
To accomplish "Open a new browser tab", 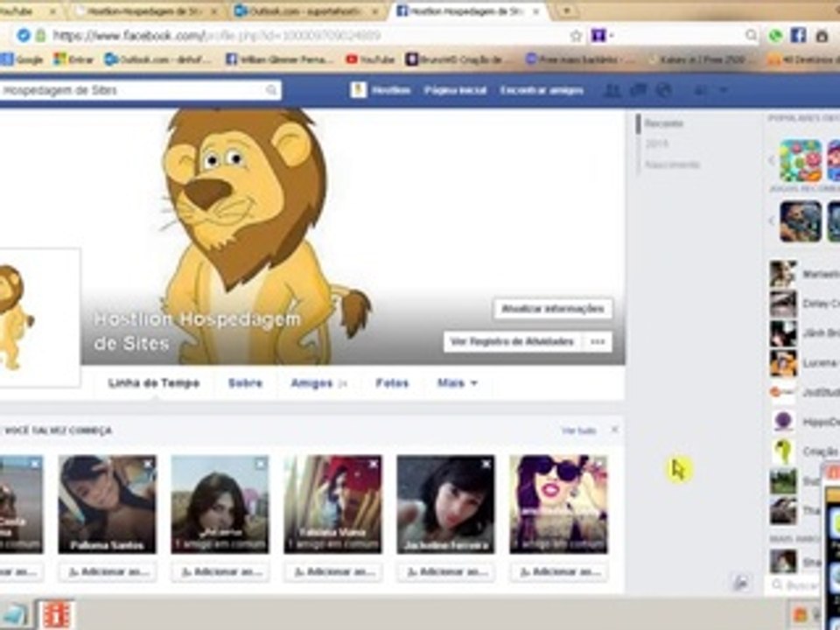I will [x=566, y=10].
